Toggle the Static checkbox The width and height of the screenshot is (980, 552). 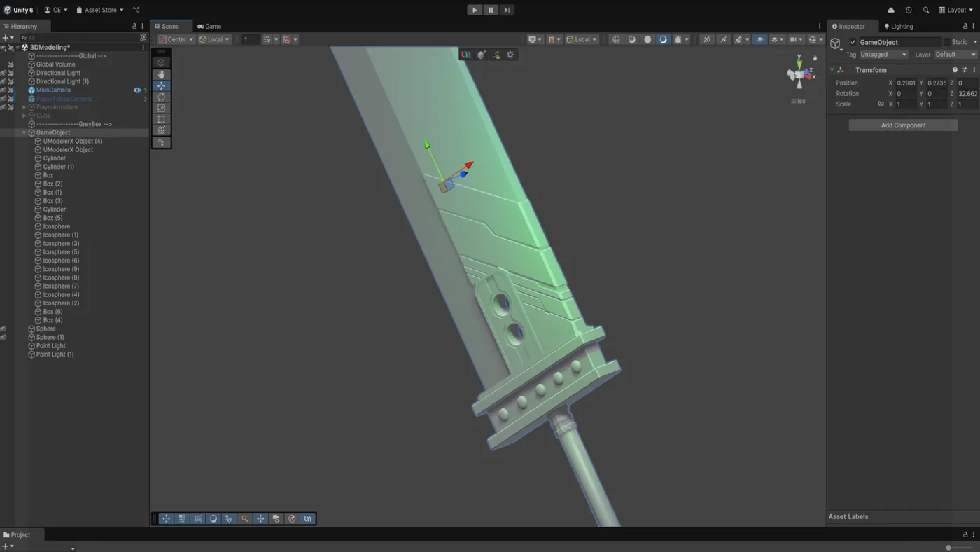pos(946,42)
